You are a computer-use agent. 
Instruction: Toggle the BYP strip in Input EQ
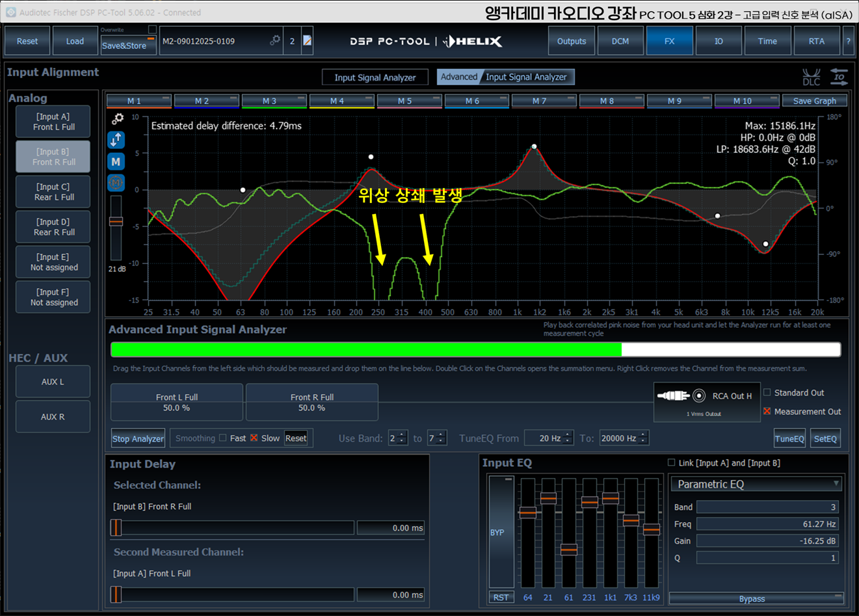click(501, 532)
